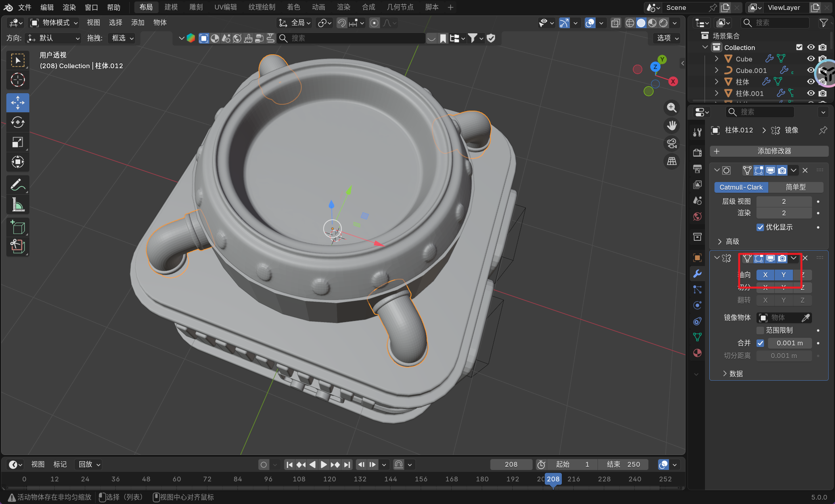Viewport: 835px width, 504px height.
Task: Activate the Measure tool
Action: coord(17,205)
